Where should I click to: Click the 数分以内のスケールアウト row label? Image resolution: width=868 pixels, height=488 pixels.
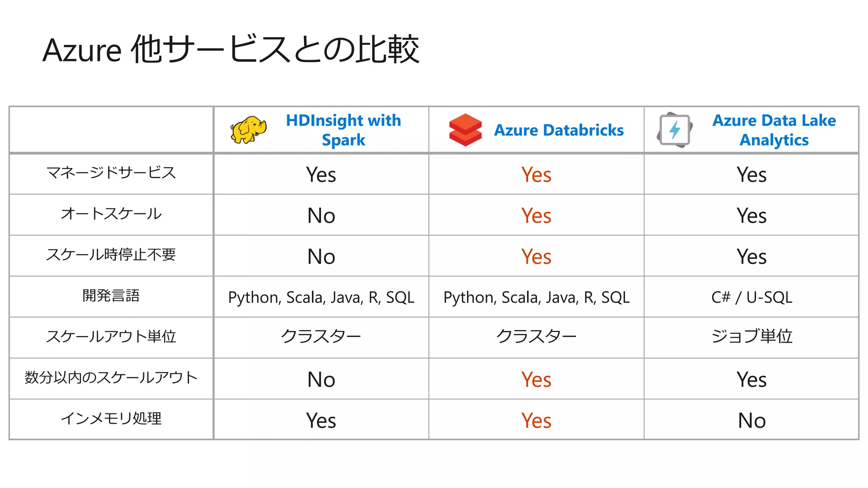tap(111, 377)
